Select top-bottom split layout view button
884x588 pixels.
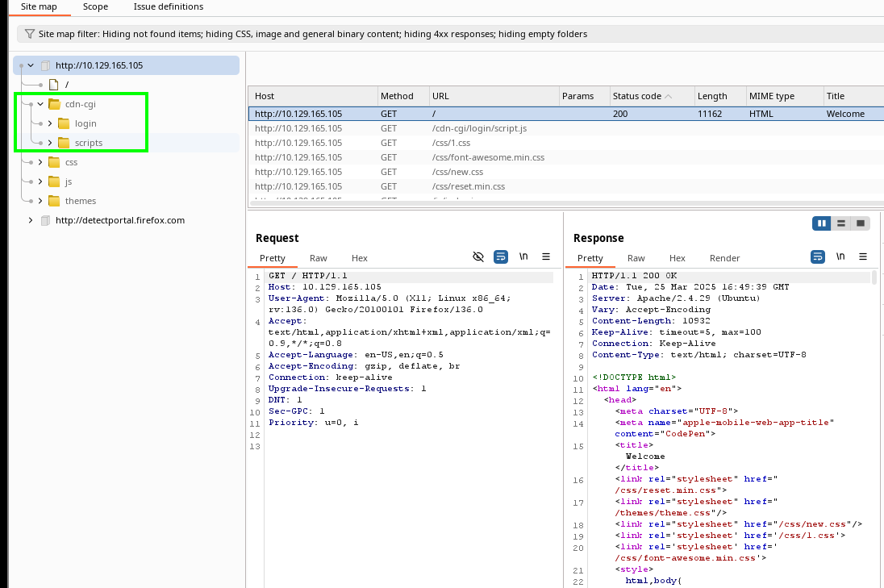point(840,223)
